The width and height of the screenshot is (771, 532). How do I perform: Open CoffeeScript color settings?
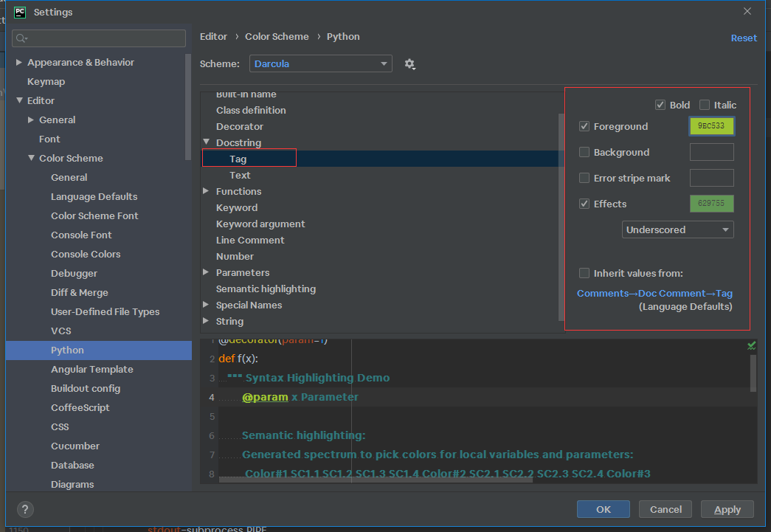80,407
